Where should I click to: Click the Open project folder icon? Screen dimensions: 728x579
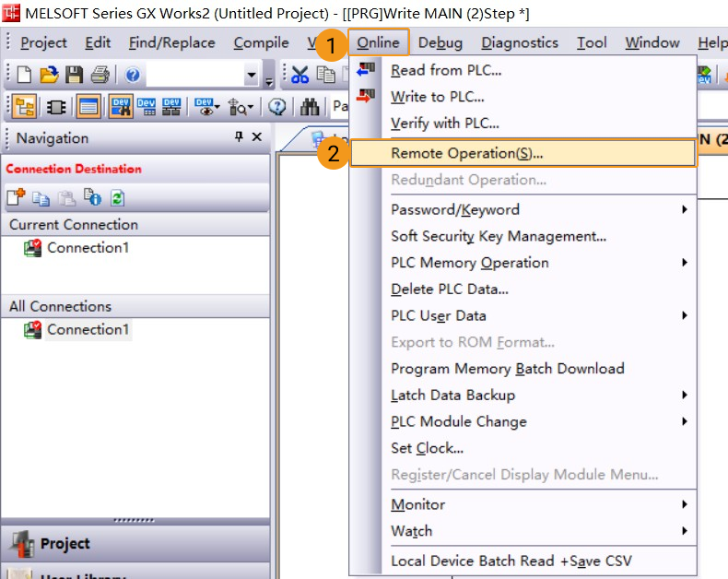[49, 75]
